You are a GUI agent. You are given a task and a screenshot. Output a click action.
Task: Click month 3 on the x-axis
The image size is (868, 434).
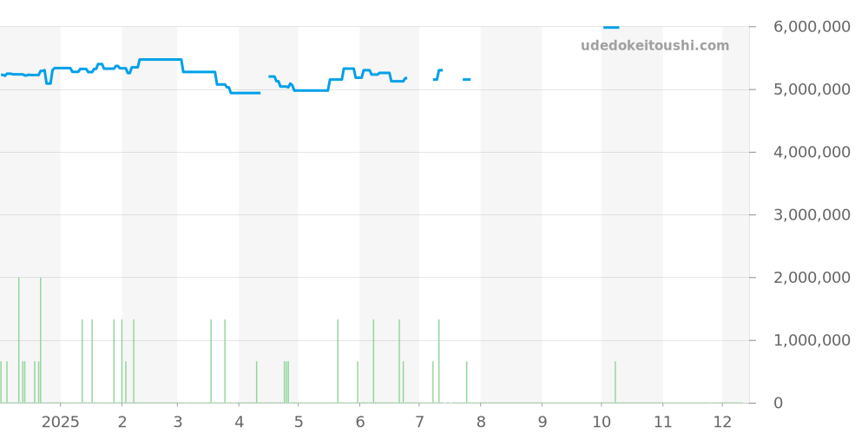point(177,422)
